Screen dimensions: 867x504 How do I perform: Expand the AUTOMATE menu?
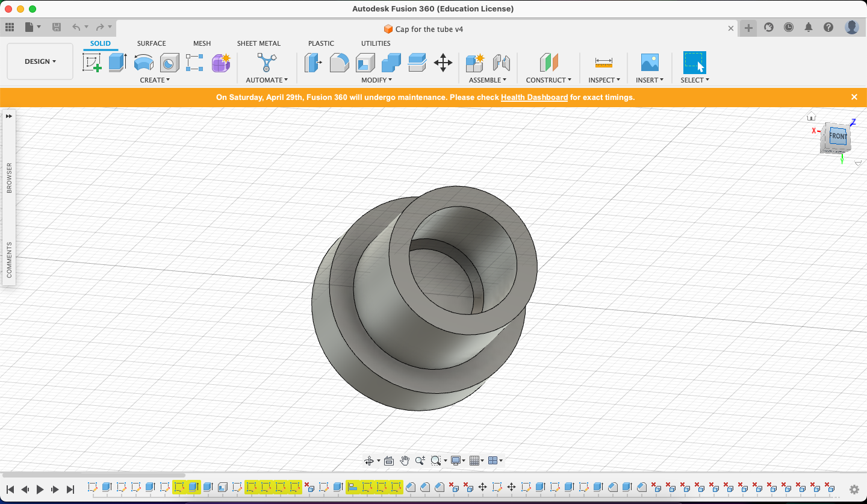pyautogui.click(x=267, y=79)
